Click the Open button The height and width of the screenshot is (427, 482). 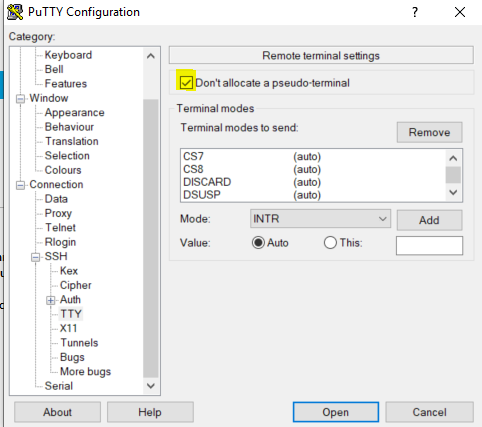[336, 412]
